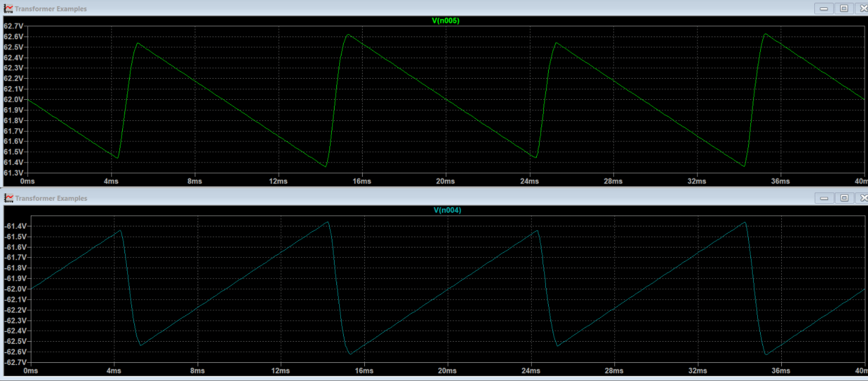The image size is (868, 381).
Task: Click 0ms on the V(n004) time axis
Action: [x=31, y=371]
